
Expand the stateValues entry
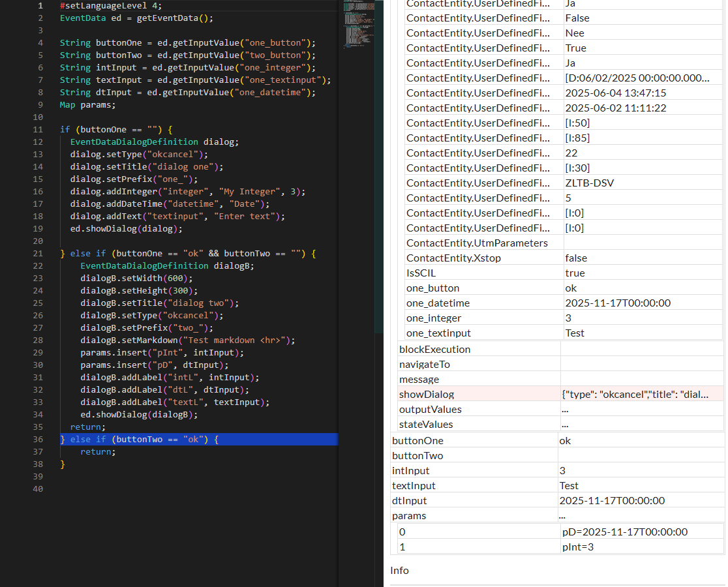click(425, 424)
